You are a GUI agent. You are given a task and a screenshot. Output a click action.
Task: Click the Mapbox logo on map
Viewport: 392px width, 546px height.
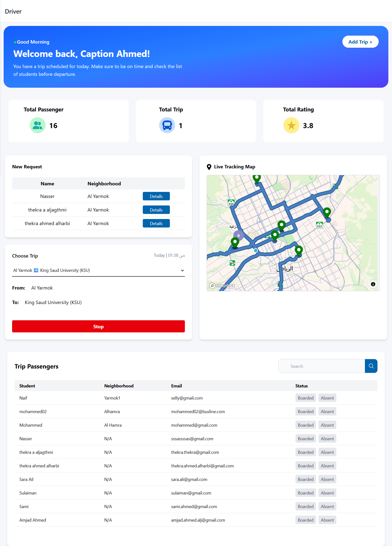pyautogui.click(x=222, y=286)
